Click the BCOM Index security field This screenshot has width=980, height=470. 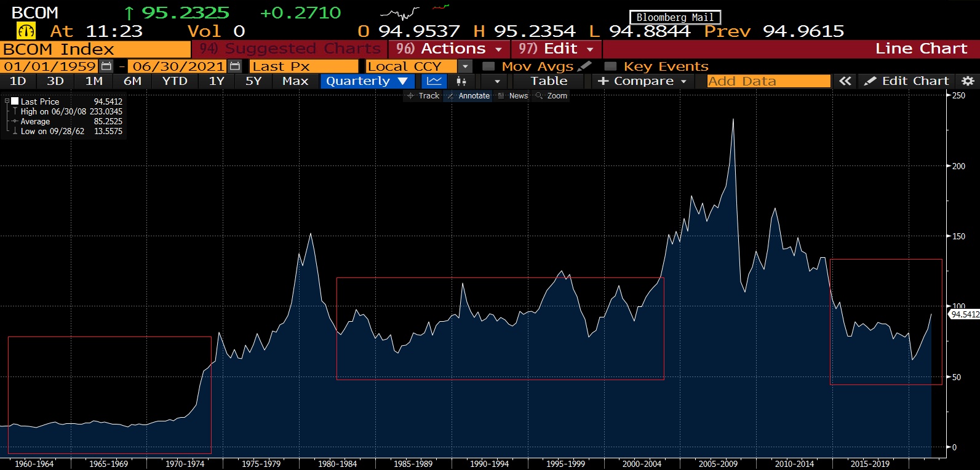click(95, 49)
